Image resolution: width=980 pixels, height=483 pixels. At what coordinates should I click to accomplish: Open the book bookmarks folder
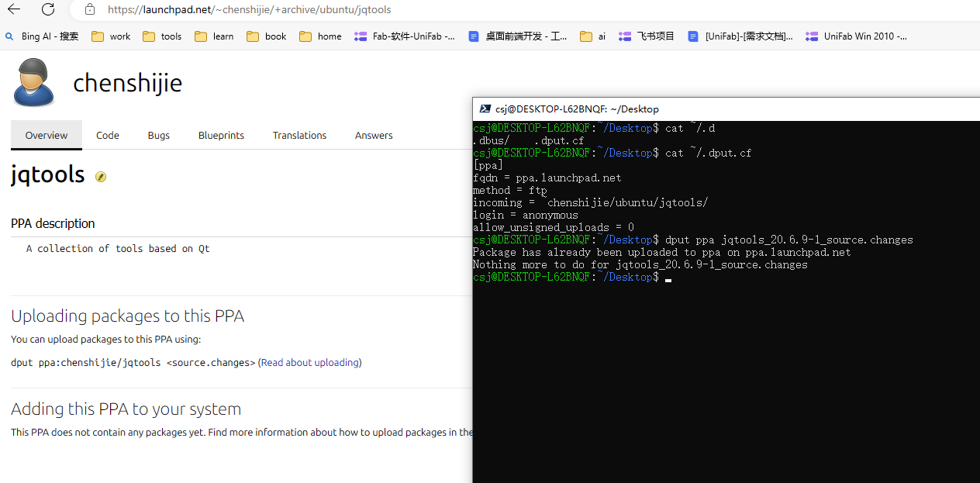pyautogui.click(x=267, y=36)
